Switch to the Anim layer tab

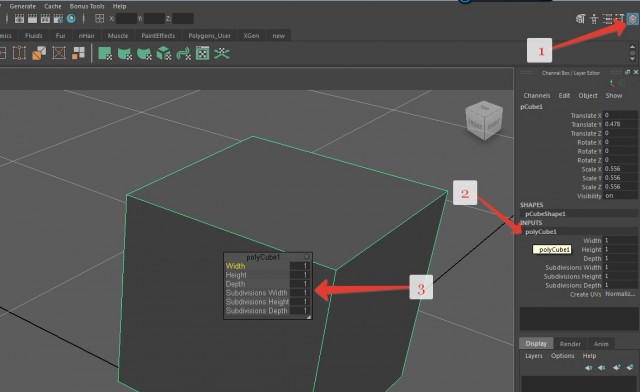[x=601, y=344]
